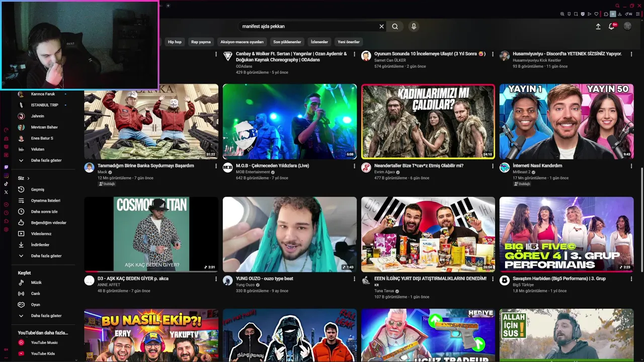Image resolution: width=644 pixels, height=362 pixels.
Task: Open Oyunum Sonunda 10 İncelemeye Ulaştı title
Action: pyautogui.click(x=430, y=54)
